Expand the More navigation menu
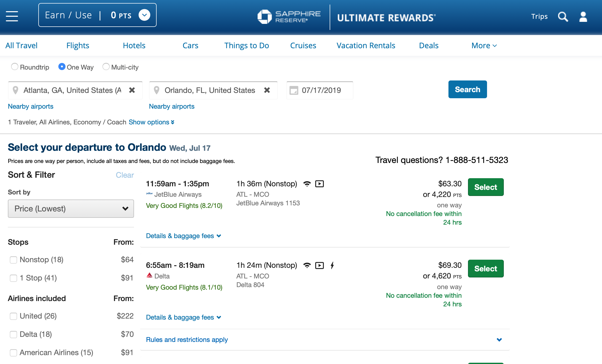Viewport: 602px width, 364px height. pos(484,45)
